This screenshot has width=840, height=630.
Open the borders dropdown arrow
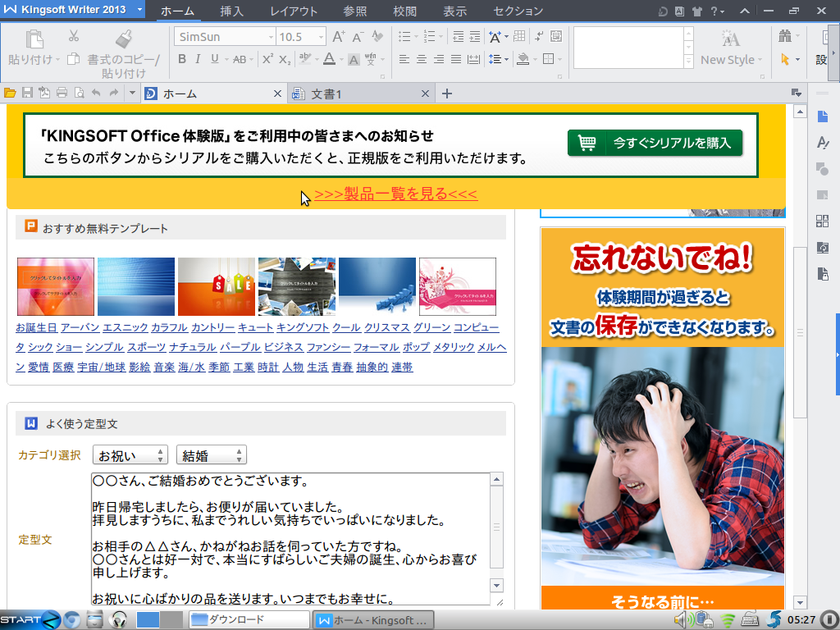[559, 59]
